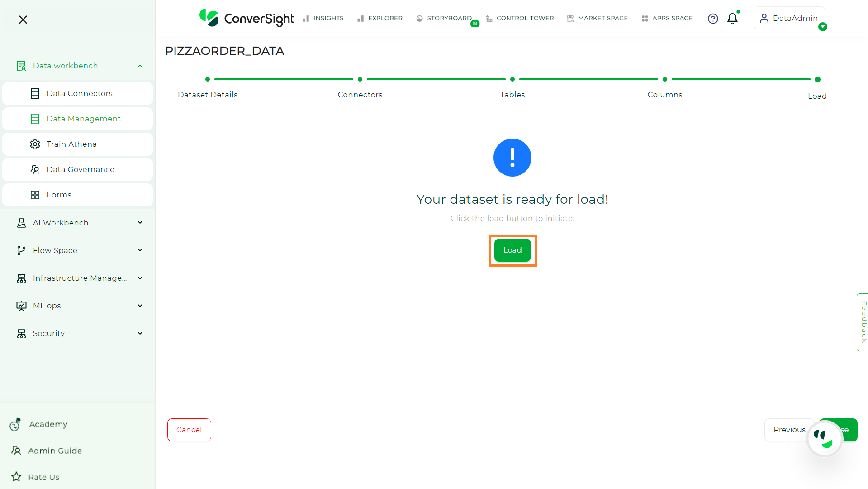Viewport: 868px width, 489px height.
Task: Open the Athena chatbot bubble
Action: click(825, 439)
